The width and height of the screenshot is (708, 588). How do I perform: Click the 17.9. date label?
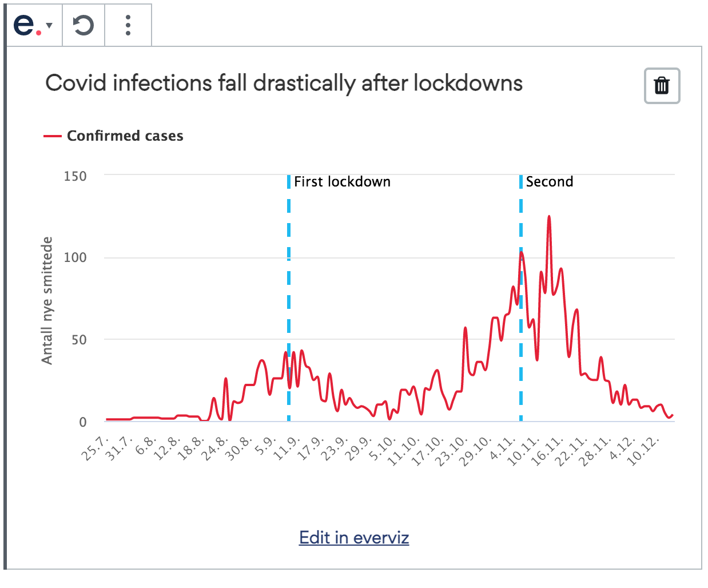tap(311, 448)
